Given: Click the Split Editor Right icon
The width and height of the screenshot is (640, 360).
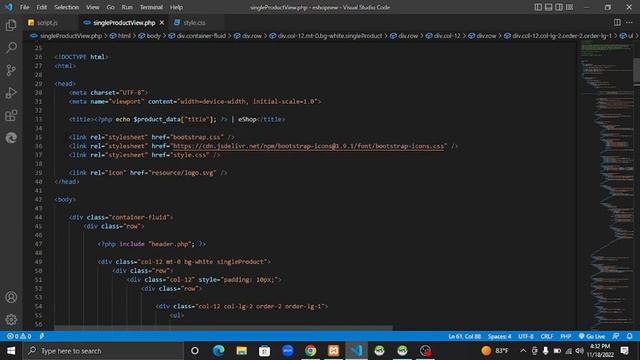Looking at the screenshot, I should click(x=617, y=22).
